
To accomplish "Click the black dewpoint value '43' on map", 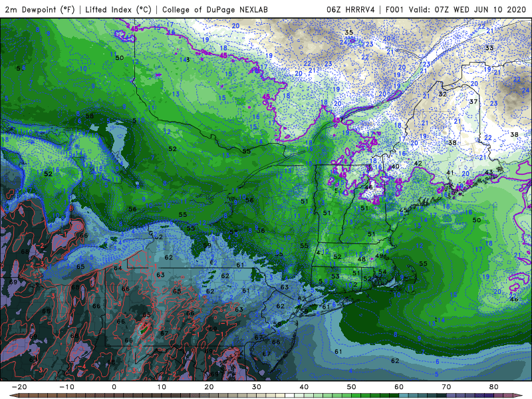I will click(x=489, y=173).
